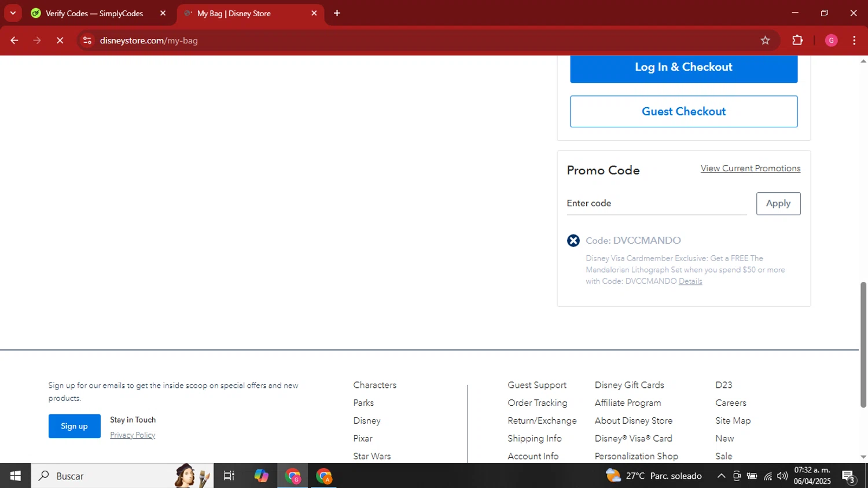Focus the Enter code input field
Image resolution: width=868 pixels, height=488 pixels.
tap(657, 203)
